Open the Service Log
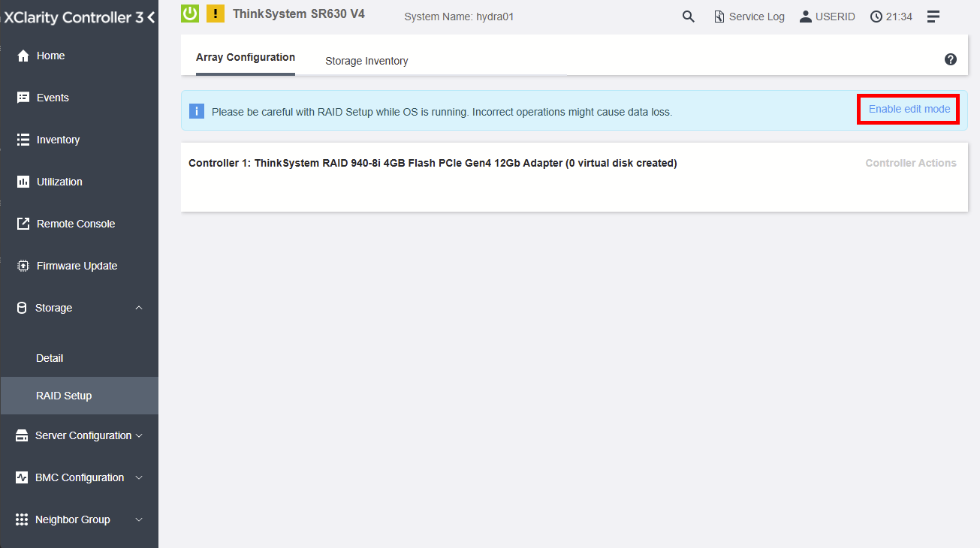The width and height of the screenshot is (980, 548). click(x=749, y=17)
